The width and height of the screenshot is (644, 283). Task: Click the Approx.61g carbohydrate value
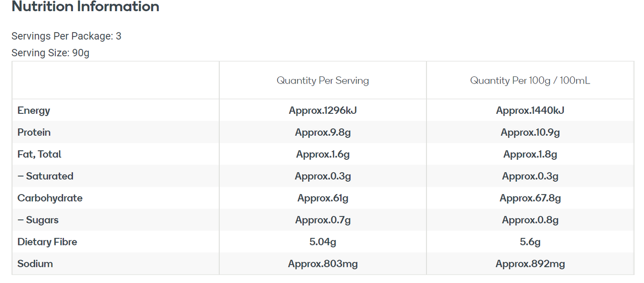[x=323, y=198]
